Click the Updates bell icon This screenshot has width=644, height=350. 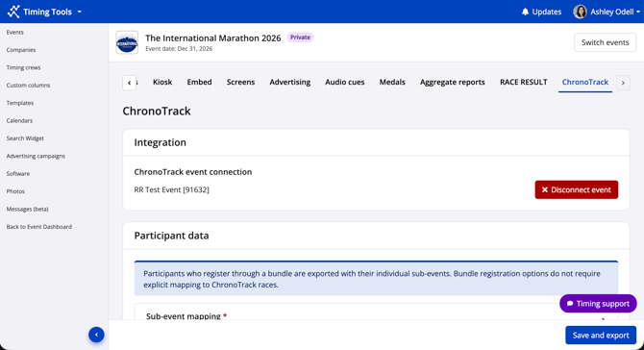[525, 12]
